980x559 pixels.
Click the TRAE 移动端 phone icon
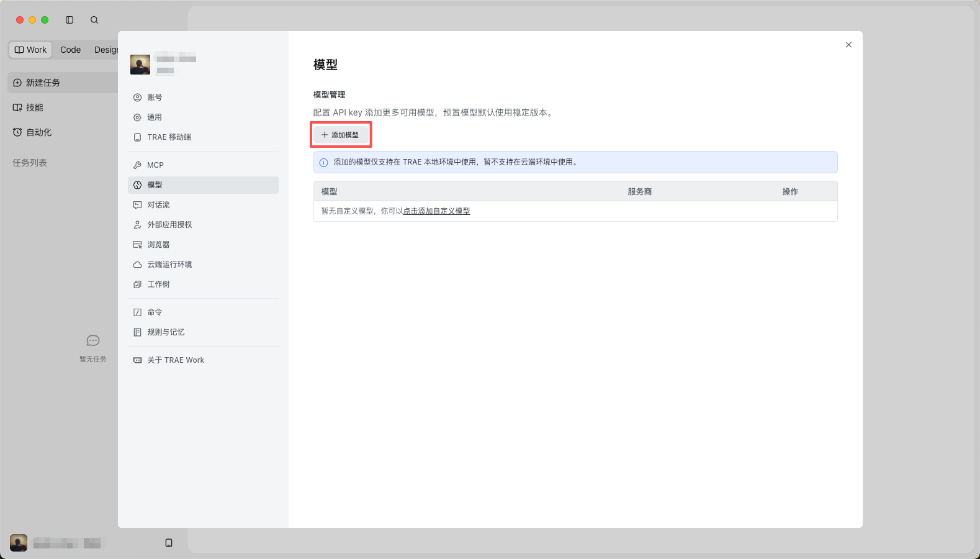pos(138,137)
